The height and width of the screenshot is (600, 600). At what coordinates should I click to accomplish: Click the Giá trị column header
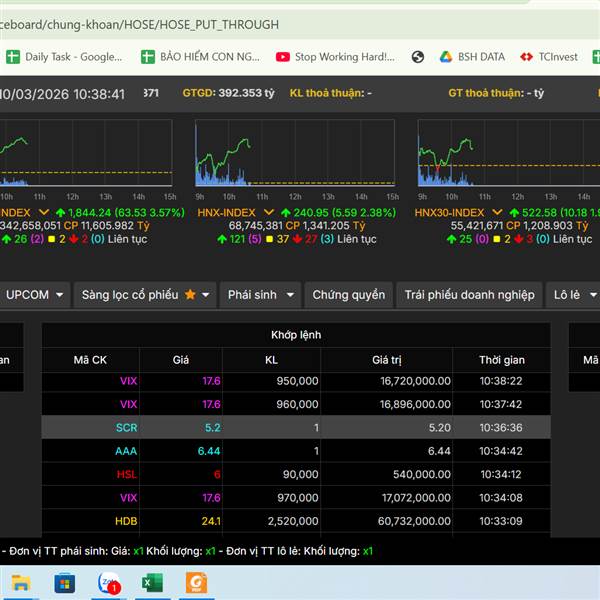pos(386,360)
